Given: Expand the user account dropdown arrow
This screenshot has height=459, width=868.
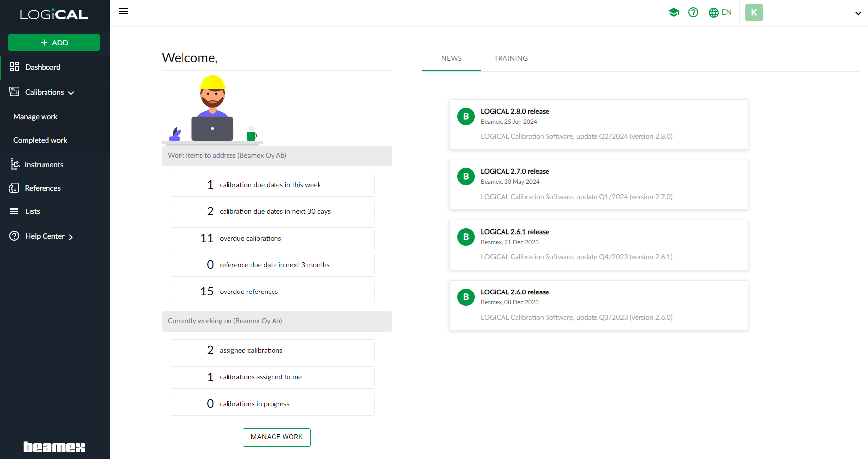Looking at the screenshot, I should coord(858,13).
